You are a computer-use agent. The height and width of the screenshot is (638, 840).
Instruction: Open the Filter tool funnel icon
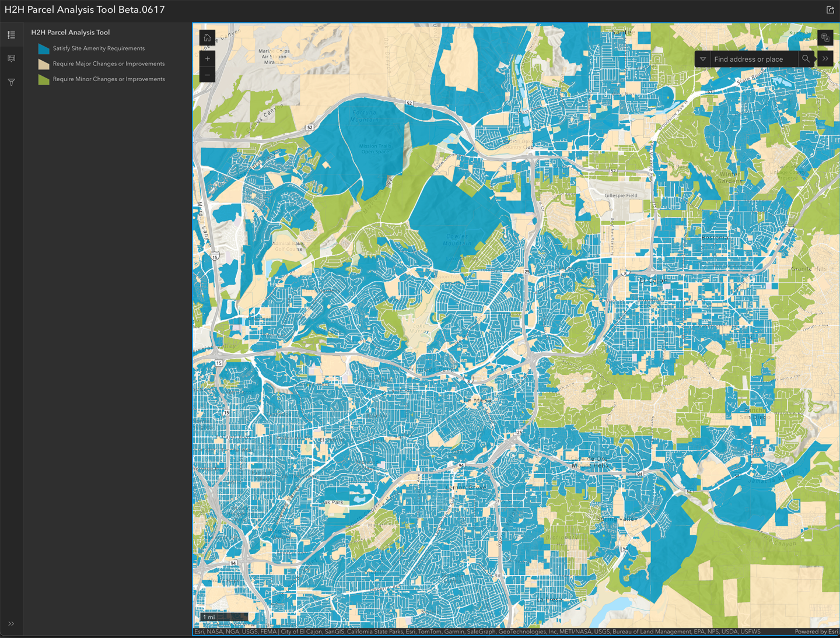point(11,82)
